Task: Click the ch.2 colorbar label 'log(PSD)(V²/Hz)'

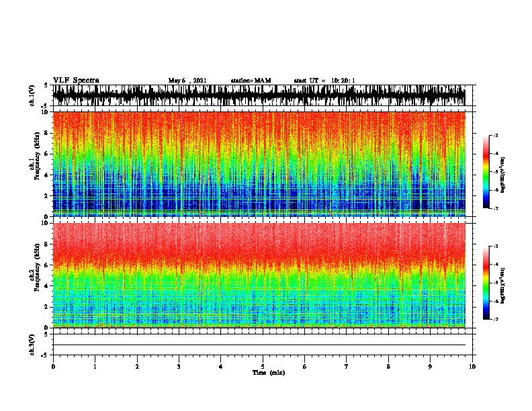Action: point(502,286)
